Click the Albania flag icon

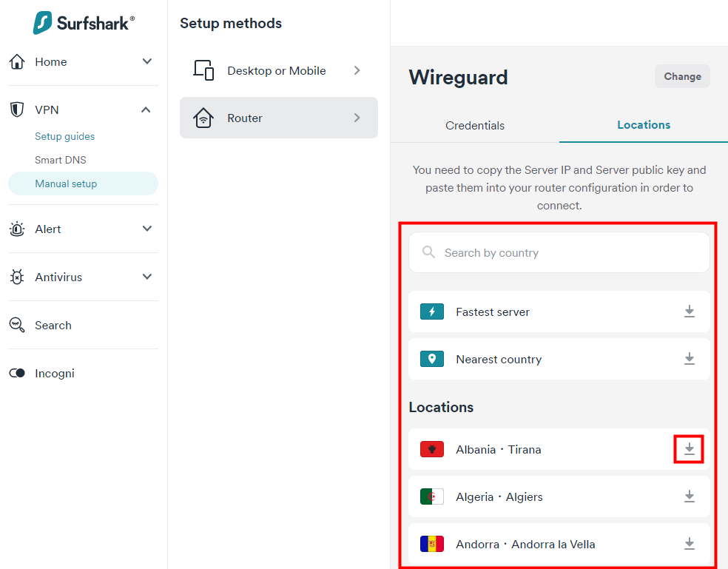coord(432,449)
